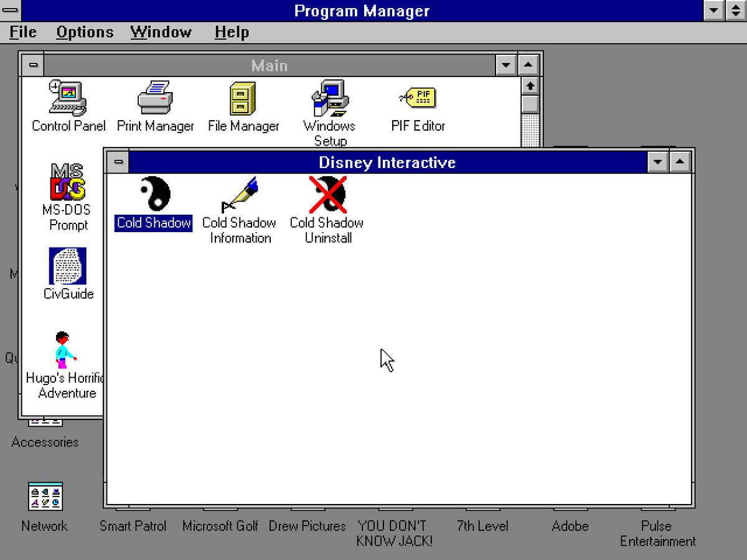The image size is (747, 560).
Task: Click the Microsoft Golf group label
Action: [220, 526]
